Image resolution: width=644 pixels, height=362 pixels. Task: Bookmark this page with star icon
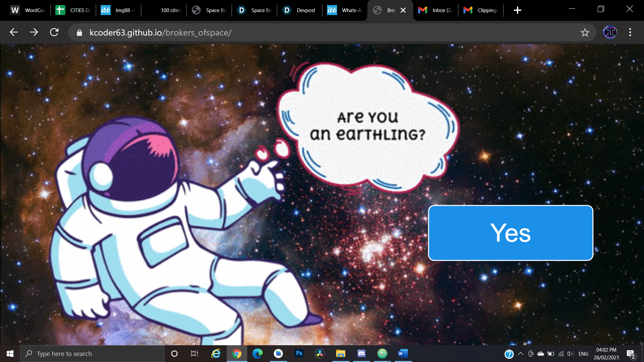pos(585,33)
